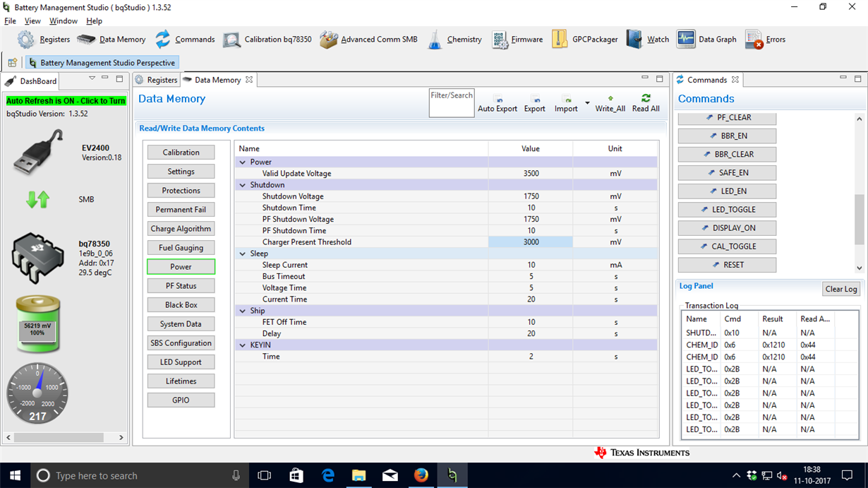Select the Protections category button
This screenshot has height=488, width=868.
tap(181, 191)
